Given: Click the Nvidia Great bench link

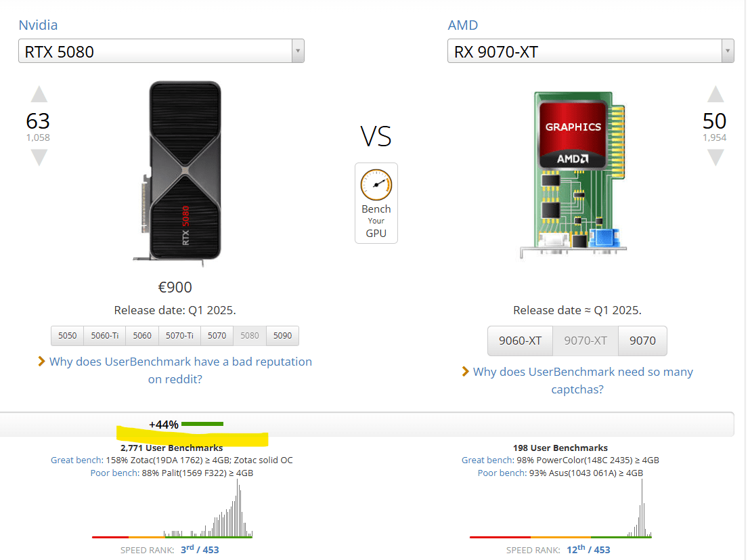Looking at the screenshot, I should coord(77,460).
